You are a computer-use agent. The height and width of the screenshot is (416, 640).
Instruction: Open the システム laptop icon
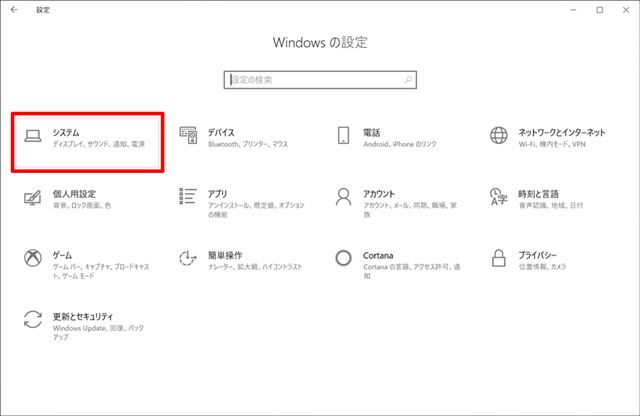(x=33, y=136)
